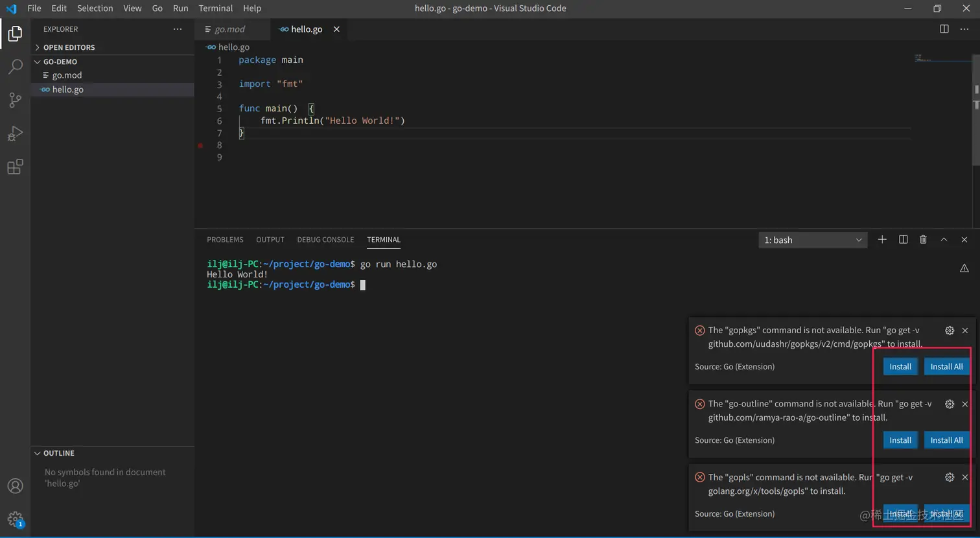980x538 pixels.
Task: Click the Explorer more actions ellipsis
Action: pyautogui.click(x=178, y=29)
